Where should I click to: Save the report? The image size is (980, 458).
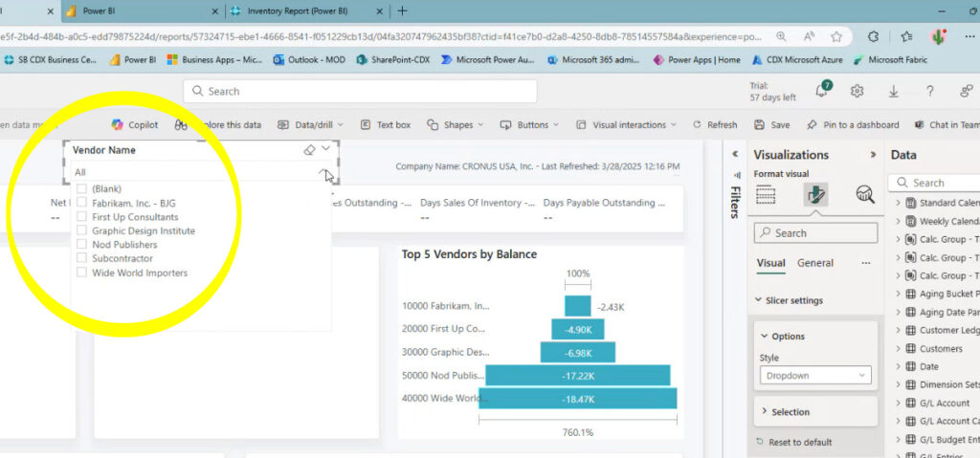tap(772, 125)
